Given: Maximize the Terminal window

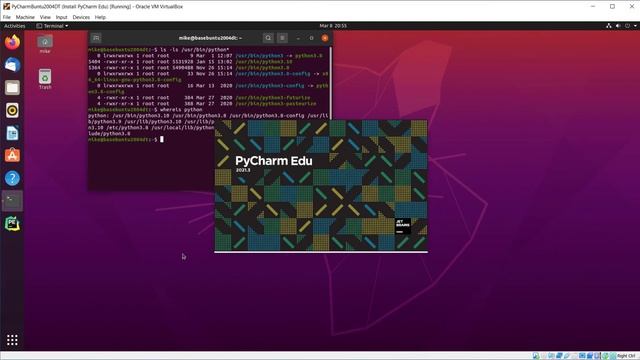Looking at the screenshot, I should click(311, 38).
